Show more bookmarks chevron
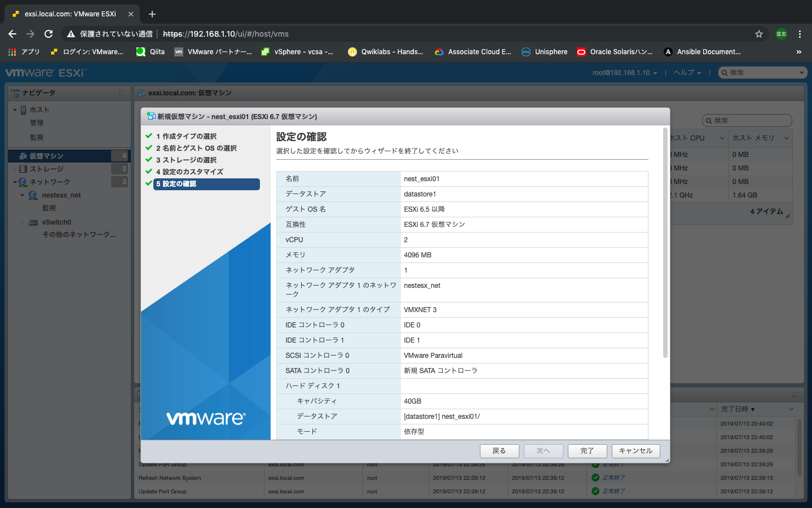 (798, 52)
